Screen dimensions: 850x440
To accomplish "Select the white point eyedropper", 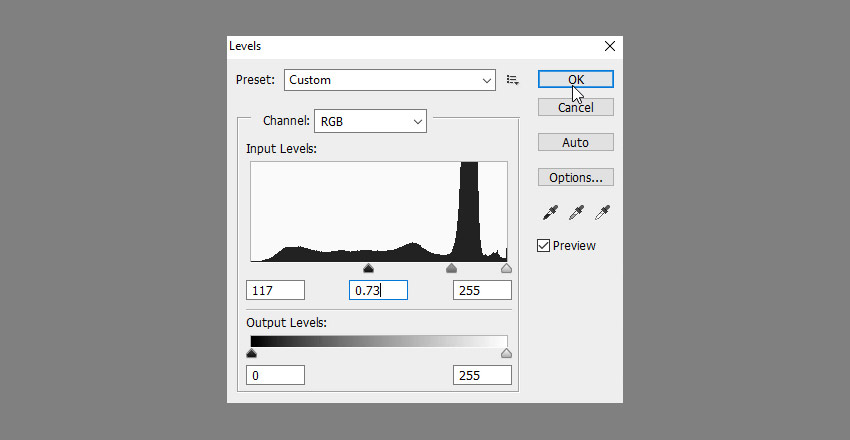I will tap(602, 212).
